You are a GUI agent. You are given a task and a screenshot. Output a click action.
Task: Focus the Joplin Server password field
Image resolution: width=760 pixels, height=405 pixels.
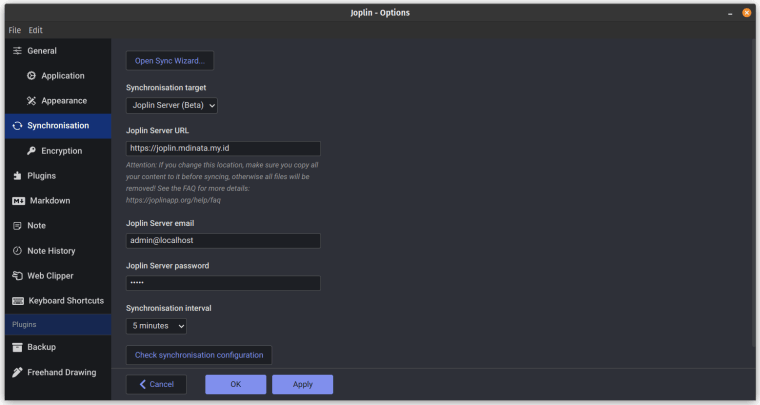[x=223, y=283]
